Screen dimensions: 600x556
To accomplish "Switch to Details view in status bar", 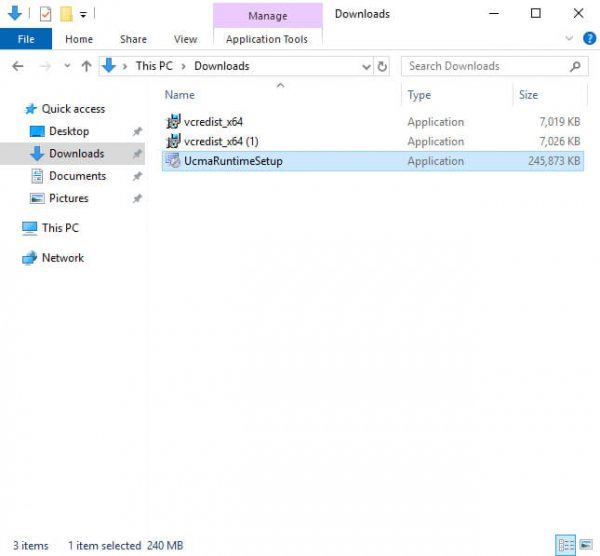I will [x=565, y=545].
